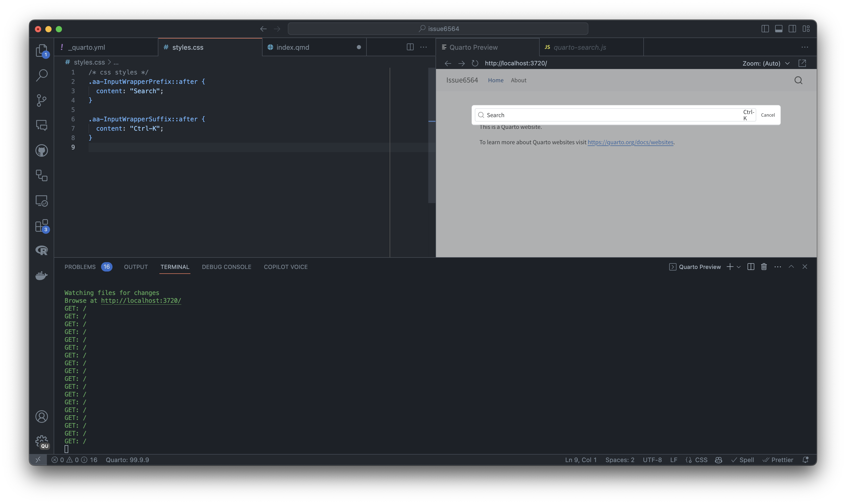Create a new terminal with plus icon

click(x=730, y=267)
